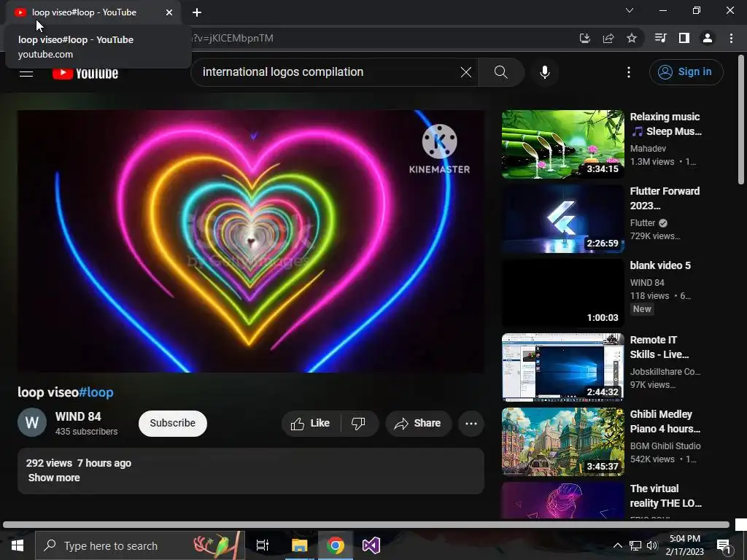Subscribe to WIND 84 channel
The image size is (747, 560).
pos(172,424)
